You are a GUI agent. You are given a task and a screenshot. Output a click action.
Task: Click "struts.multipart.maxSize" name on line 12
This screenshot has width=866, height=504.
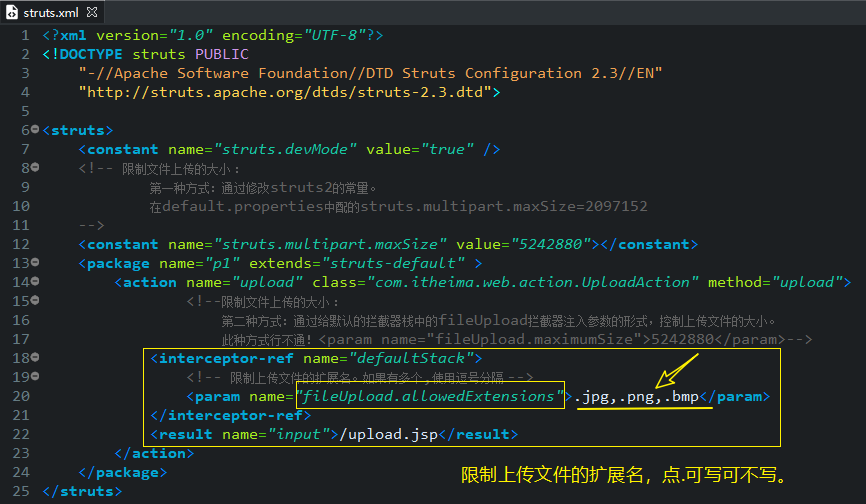coord(330,244)
